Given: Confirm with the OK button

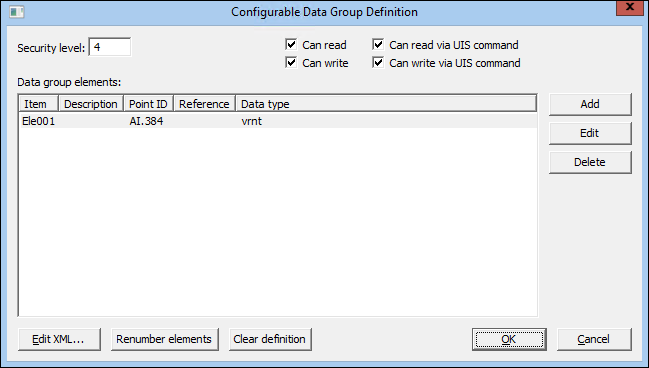Looking at the screenshot, I should (x=509, y=339).
